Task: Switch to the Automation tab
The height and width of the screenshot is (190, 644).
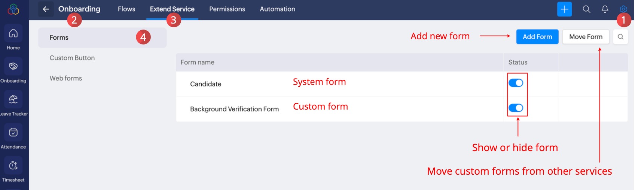Action: pos(277,9)
